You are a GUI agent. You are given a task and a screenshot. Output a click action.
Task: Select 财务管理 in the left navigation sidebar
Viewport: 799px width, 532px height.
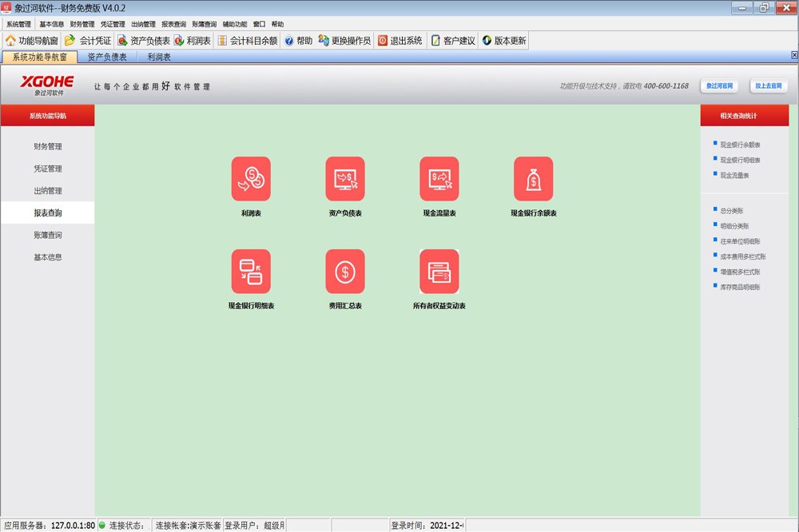(x=48, y=146)
